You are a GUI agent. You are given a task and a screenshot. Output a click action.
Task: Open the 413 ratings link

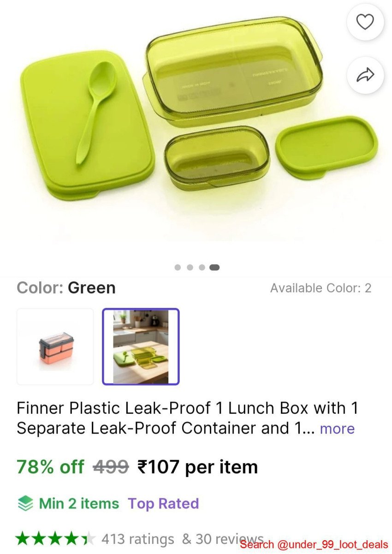[x=137, y=539]
